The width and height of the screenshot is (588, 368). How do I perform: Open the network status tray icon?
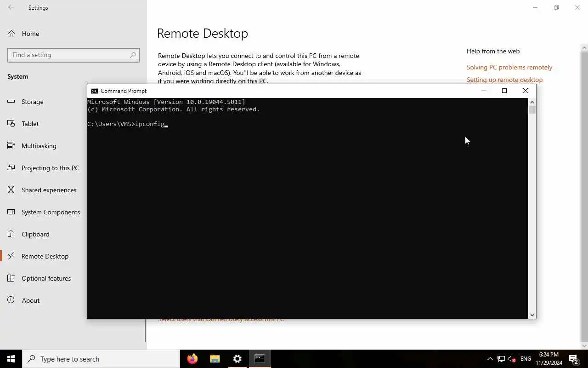point(501,359)
